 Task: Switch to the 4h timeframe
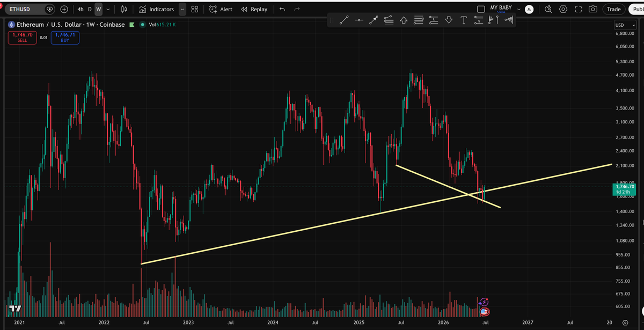click(80, 9)
